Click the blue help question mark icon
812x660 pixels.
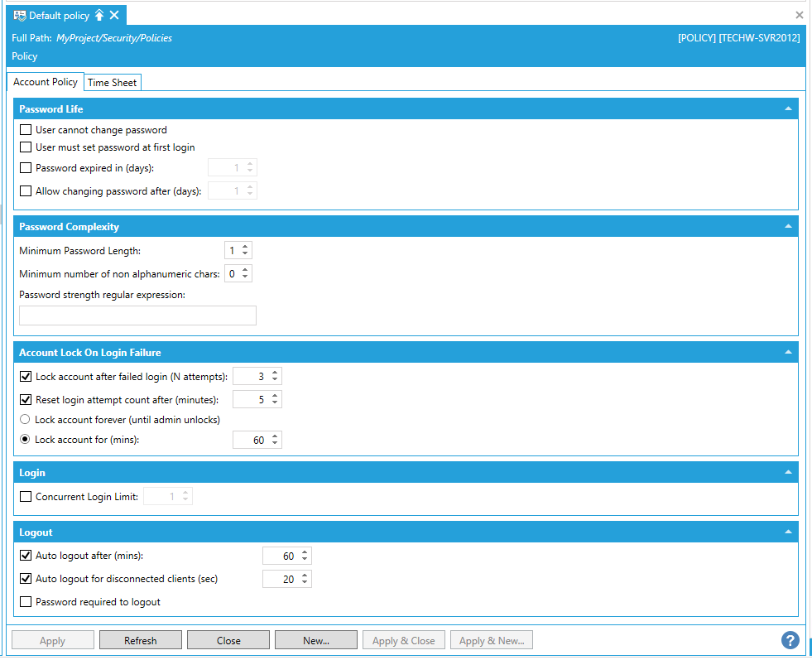(790, 640)
